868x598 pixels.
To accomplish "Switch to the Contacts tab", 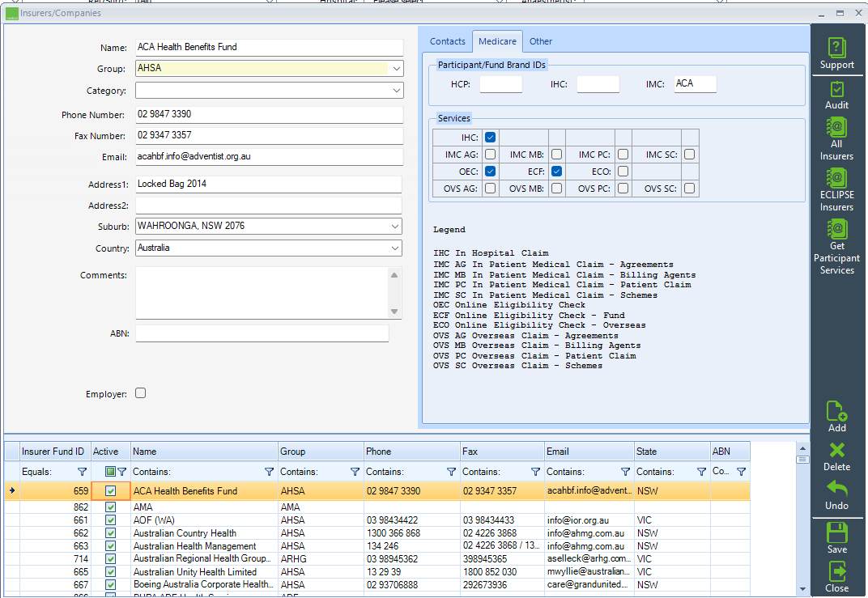I will [x=447, y=41].
